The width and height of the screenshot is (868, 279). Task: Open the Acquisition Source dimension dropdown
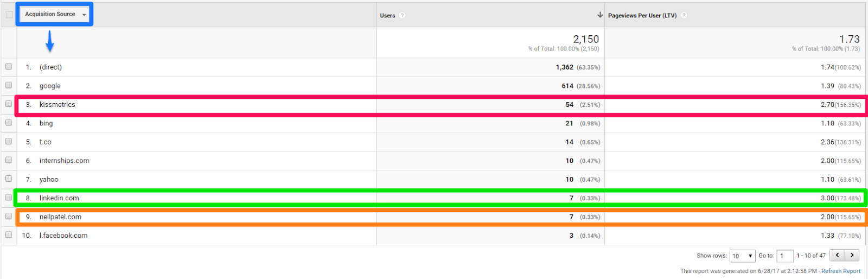coord(55,14)
